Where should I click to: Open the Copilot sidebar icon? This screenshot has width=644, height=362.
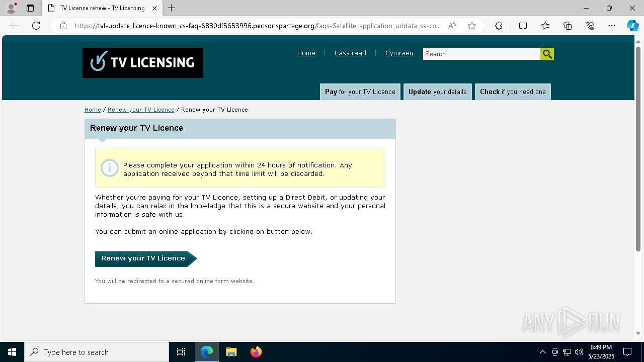pos(632,26)
